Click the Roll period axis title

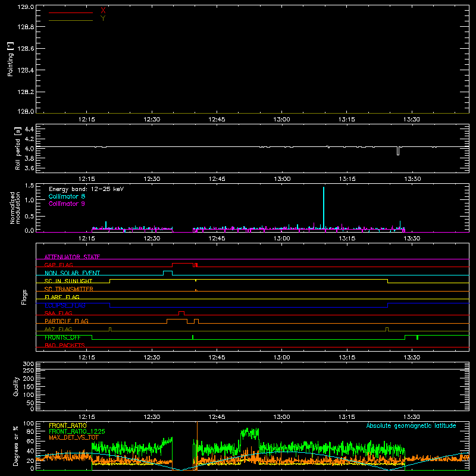(x=18, y=148)
